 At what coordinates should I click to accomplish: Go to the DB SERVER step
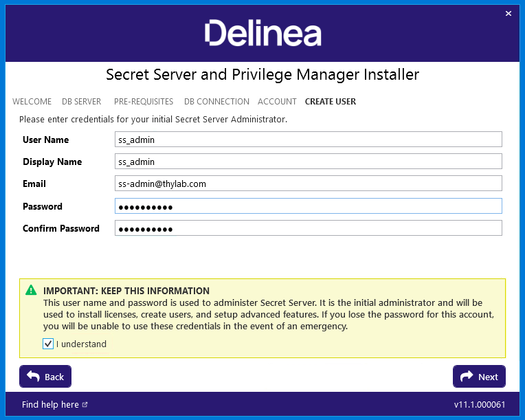coord(81,102)
